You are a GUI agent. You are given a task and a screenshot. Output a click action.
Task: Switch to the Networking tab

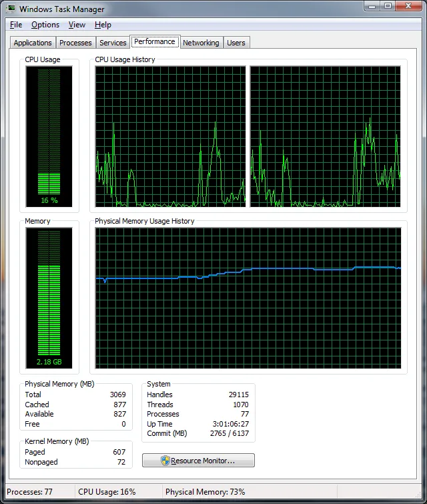click(x=201, y=43)
